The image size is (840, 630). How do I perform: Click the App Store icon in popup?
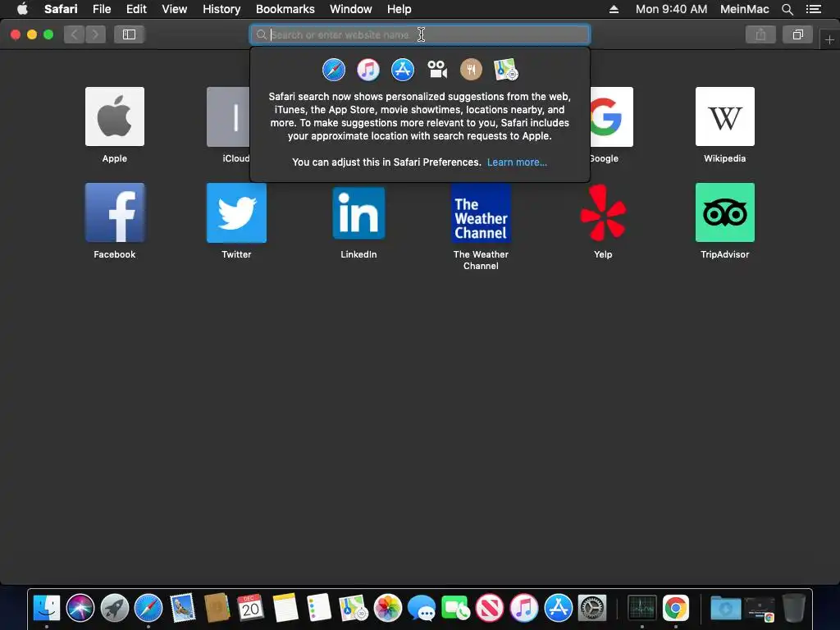coord(402,70)
